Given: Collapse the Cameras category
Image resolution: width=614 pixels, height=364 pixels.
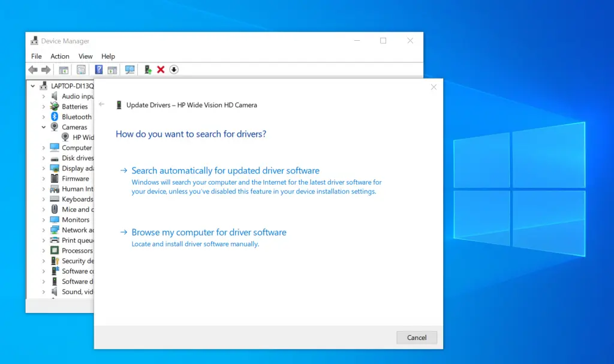Looking at the screenshot, I should click(44, 127).
